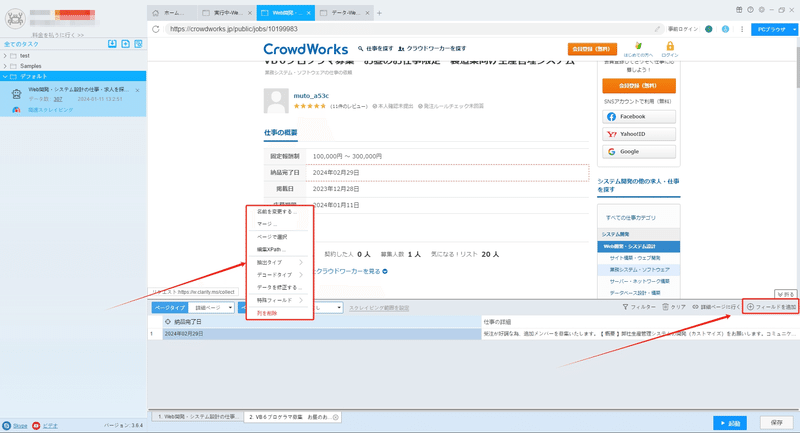The image size is (800, 433).
Task: Click the beginner leaf icon on CrowdWorks
Action: tap(638, 46)
